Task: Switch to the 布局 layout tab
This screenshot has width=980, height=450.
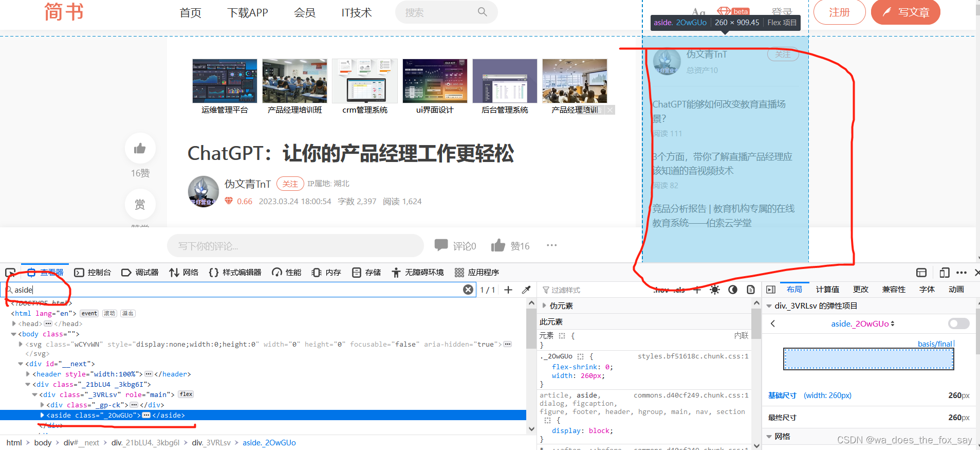Action: 794,289
